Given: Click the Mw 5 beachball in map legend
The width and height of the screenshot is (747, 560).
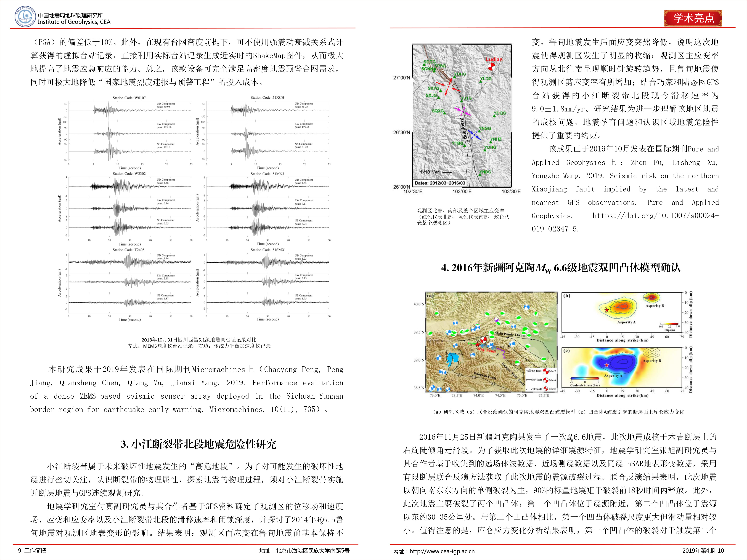Looking at the screenshot, I should click(x=546, y=388).
